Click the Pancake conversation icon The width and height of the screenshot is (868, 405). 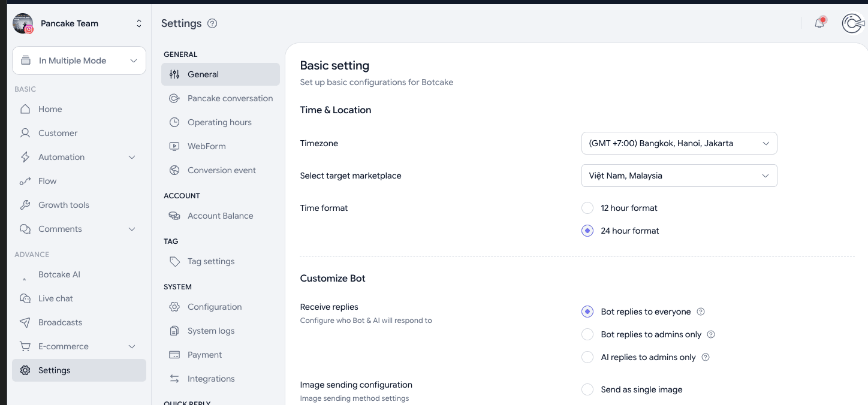174,98
